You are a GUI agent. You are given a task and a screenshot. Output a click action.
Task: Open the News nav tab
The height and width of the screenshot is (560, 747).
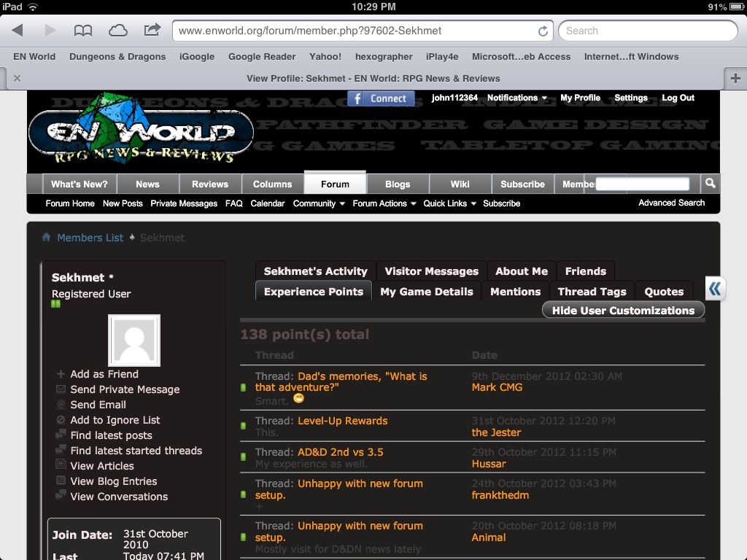coord(147,184)
